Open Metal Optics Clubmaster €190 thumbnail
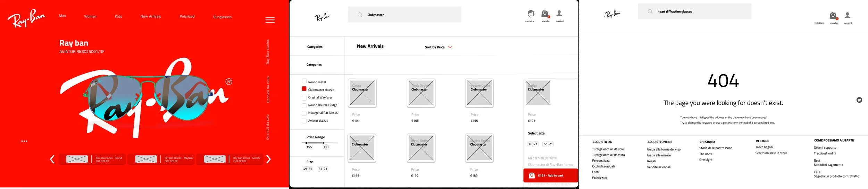 tap(421, 148)
